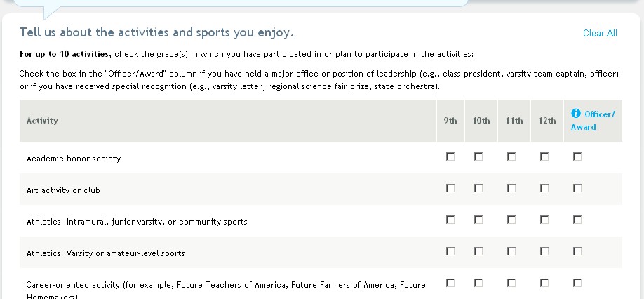The width and height of the screenshot is (644, 299).
Task: Tick Officer/Award for Art activity or club
Action: click(x=577, y=188)
